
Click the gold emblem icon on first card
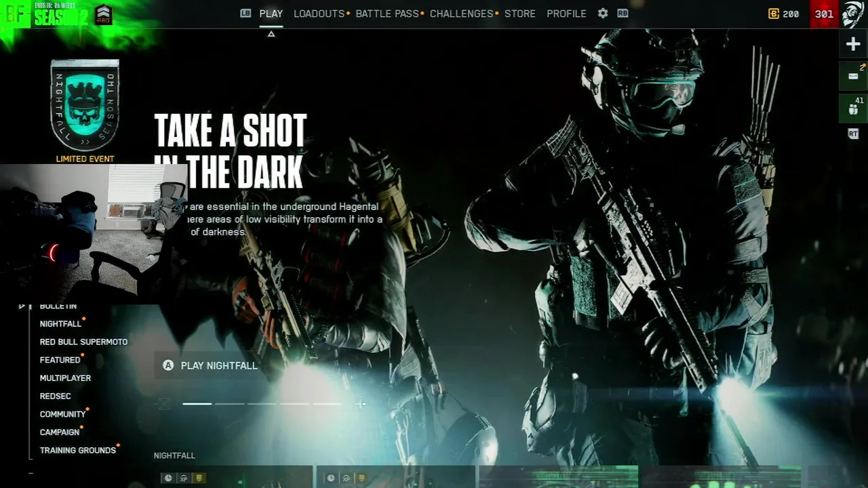199,478
